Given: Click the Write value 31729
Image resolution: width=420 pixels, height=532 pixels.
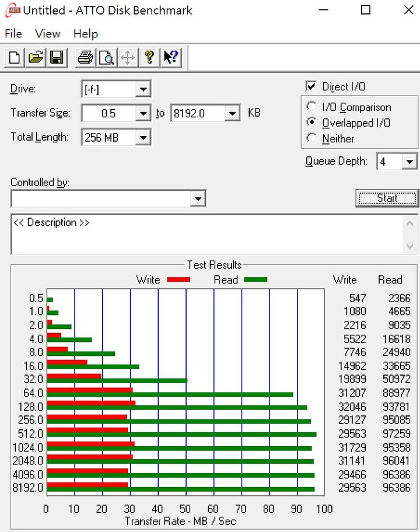Looking at the screenshot, I should pyautogui.click(x=352, y=447).
